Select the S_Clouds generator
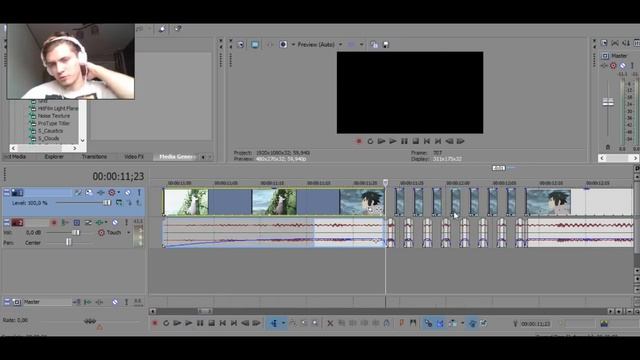Viewport: 640px width, 360px height. tap(49, 138)
